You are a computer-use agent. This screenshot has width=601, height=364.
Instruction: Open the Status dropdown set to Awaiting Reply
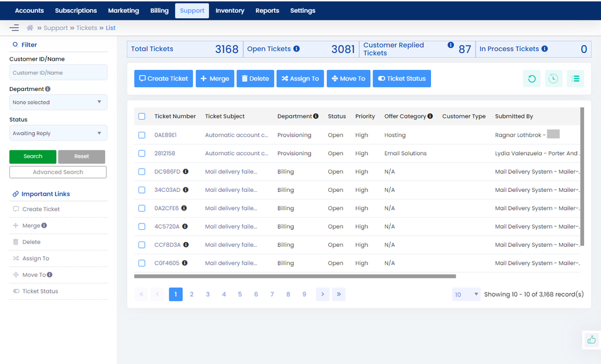click(58, 133)
